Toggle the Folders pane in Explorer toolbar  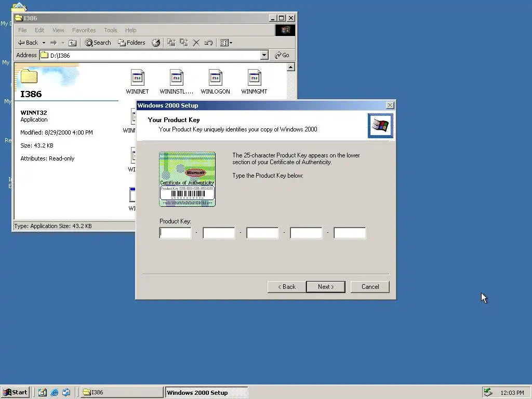point(131,43)
